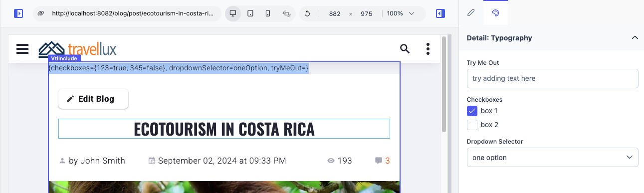Open the three-dot options menu

point(428,48)
